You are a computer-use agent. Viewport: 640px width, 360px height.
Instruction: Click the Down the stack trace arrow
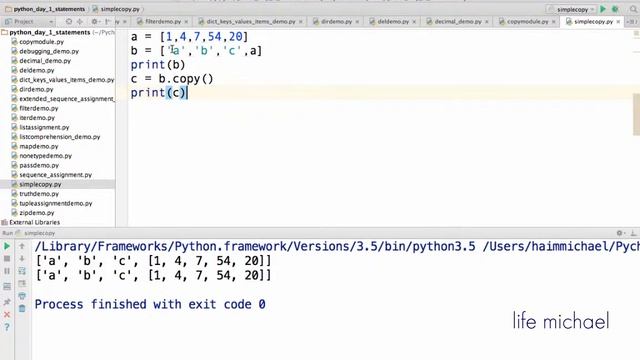[22, 259]
